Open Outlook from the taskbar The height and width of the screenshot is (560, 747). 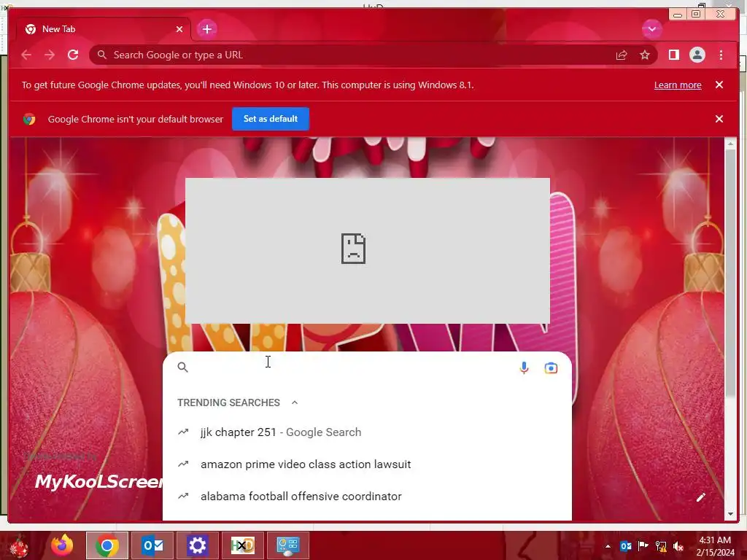coord(152,545)
